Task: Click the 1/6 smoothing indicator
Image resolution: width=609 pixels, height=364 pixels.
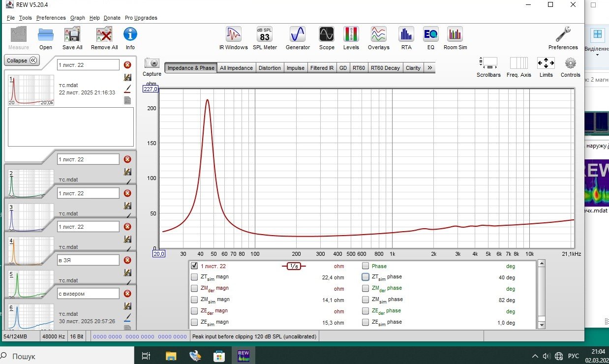Action: pos(294,266)
